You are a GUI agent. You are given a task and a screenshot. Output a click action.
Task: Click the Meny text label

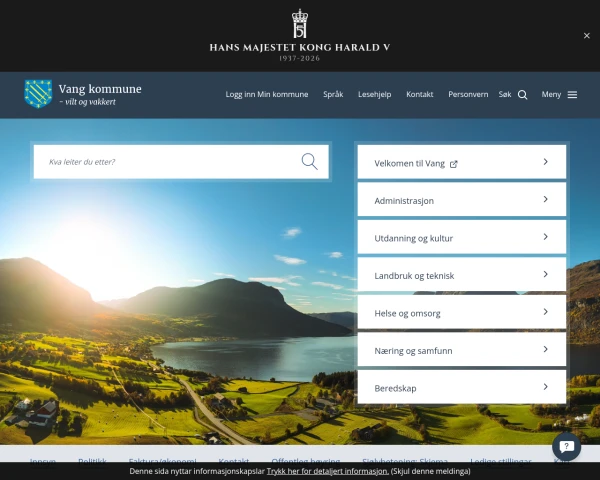tap(551, 95)
